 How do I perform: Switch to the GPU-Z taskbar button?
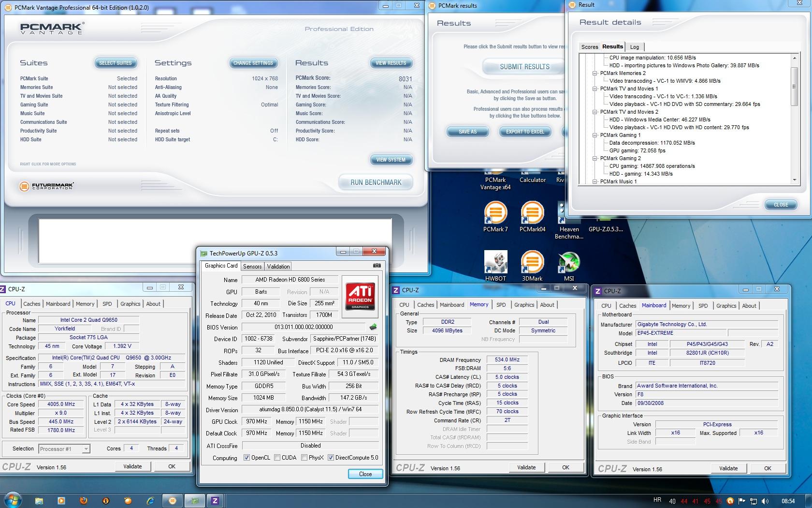tap(195, 501)
